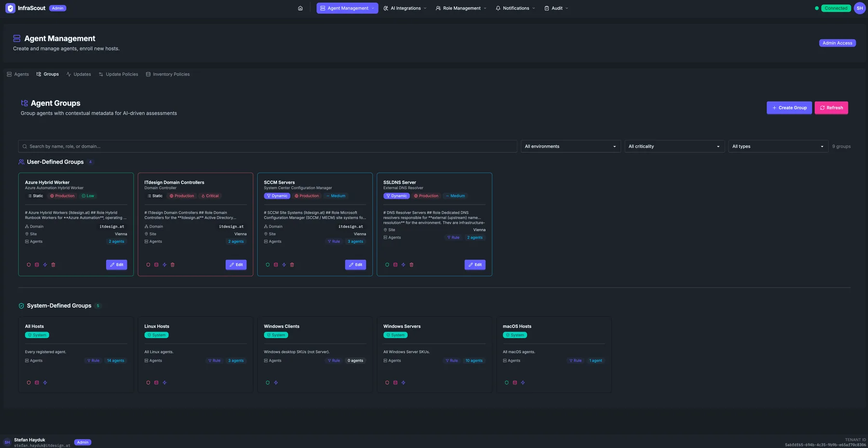Click the green shield icon on Windows Clients card
868x448 pixels.
(x=268, y=383)
